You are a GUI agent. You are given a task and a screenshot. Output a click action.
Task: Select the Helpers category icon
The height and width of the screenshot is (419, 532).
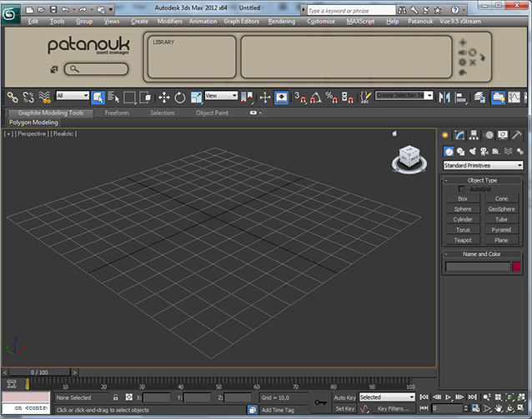point(496,152)
